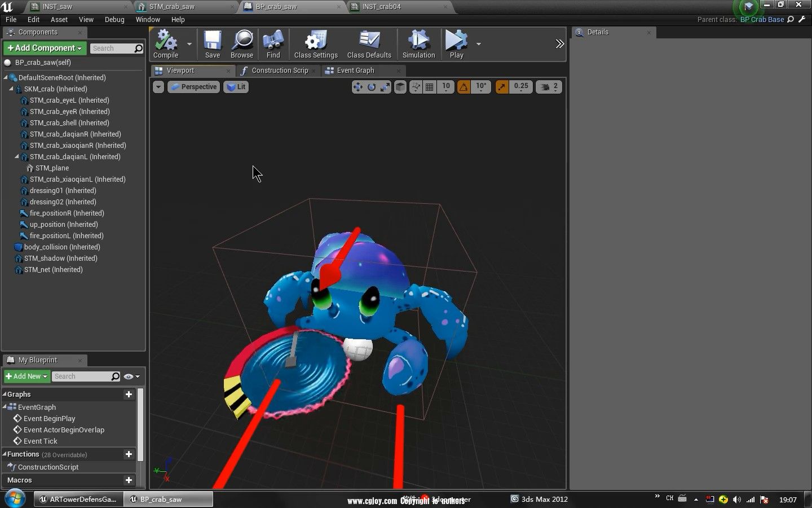Open Find in blueprint tool
The width and height of the screenshot is (812, 508).
click(x=273, y=44)
